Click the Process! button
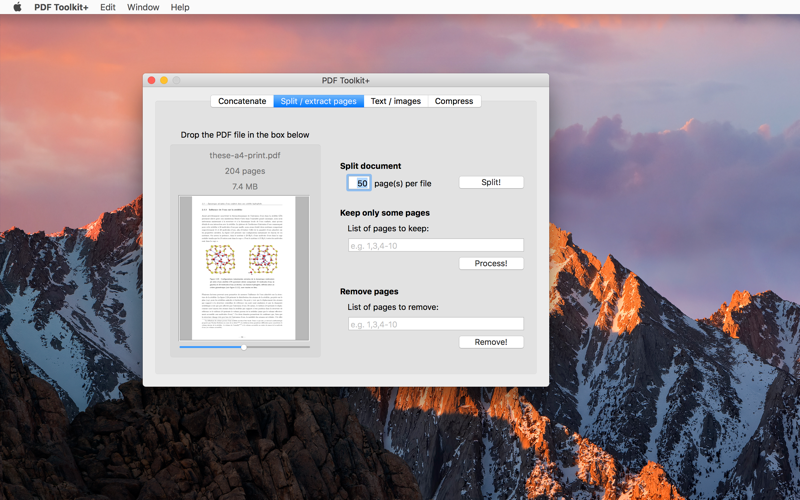The image size is (800, 500). tap(491, 263)
